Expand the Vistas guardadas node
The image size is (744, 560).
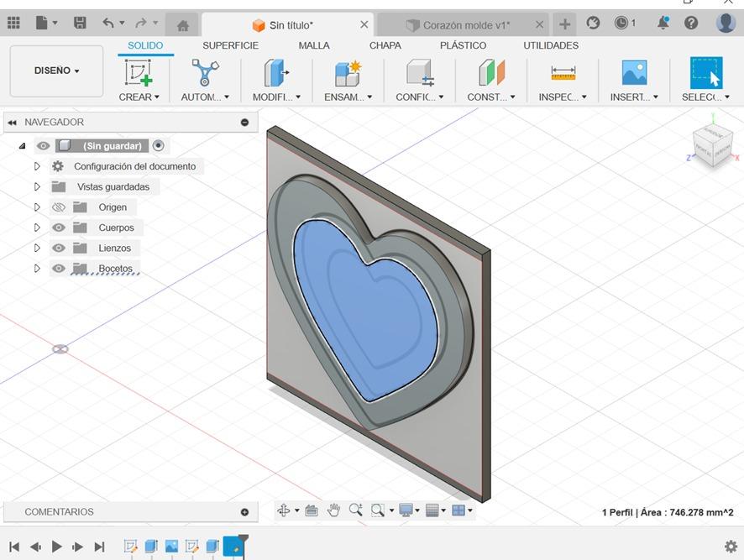37,187
